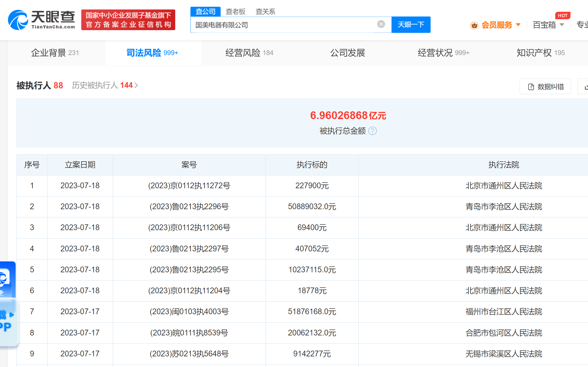Click case number (2023)闽0103执4003号

coord(189,312)
